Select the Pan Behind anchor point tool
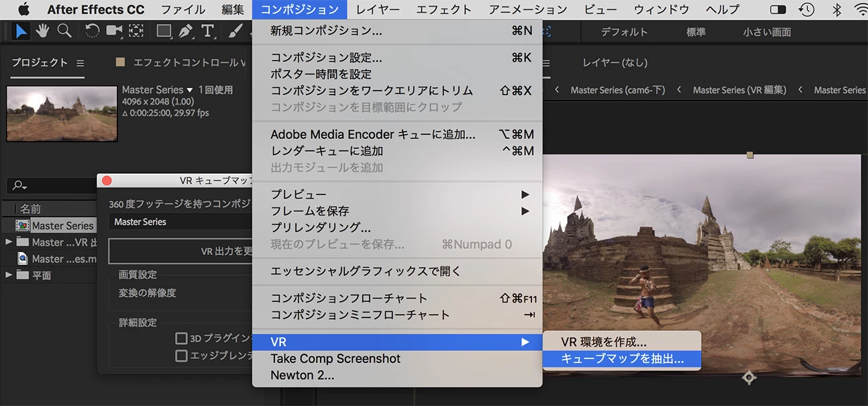 coord(136,31)
